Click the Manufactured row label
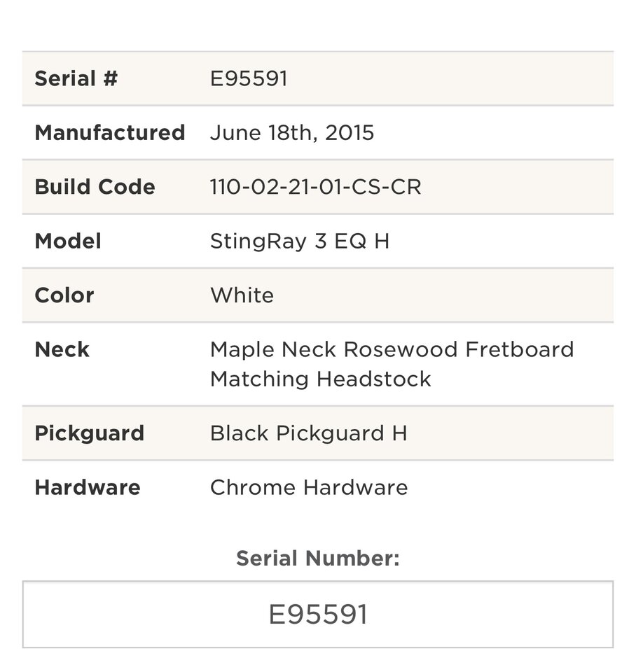This screenshot has width=636, height=672. click(110, 132)
